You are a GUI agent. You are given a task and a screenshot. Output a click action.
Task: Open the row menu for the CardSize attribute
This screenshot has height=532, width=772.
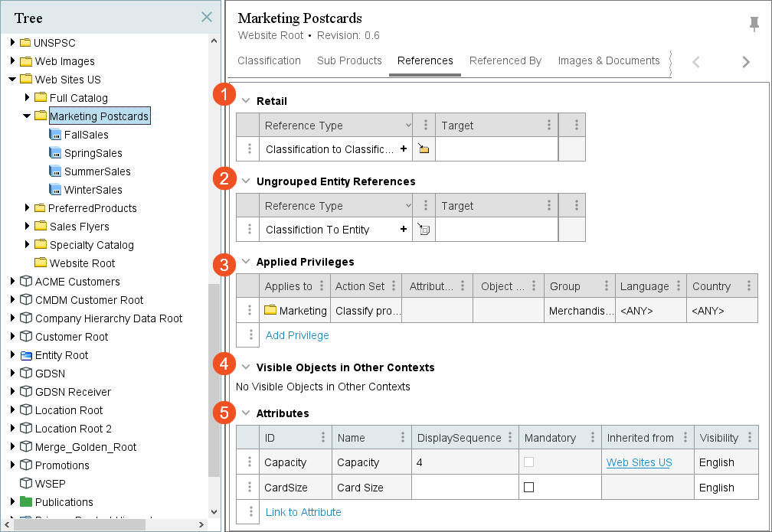248,488
